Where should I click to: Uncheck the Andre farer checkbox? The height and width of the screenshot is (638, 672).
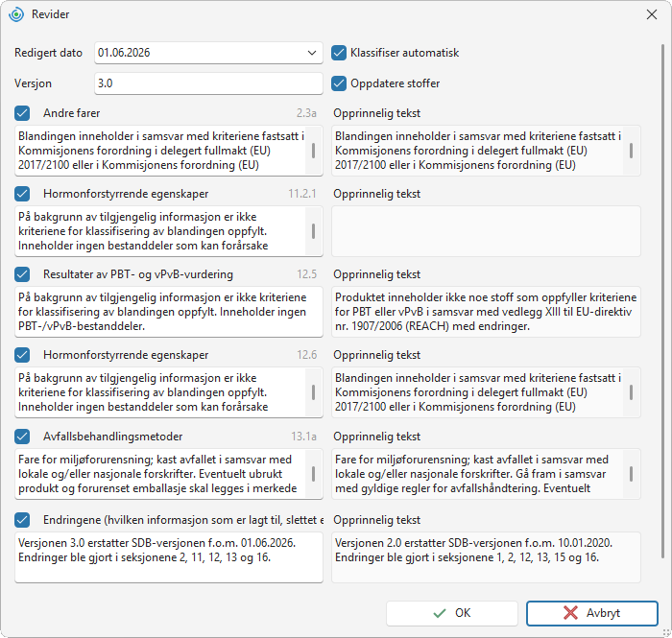(22, 113)
